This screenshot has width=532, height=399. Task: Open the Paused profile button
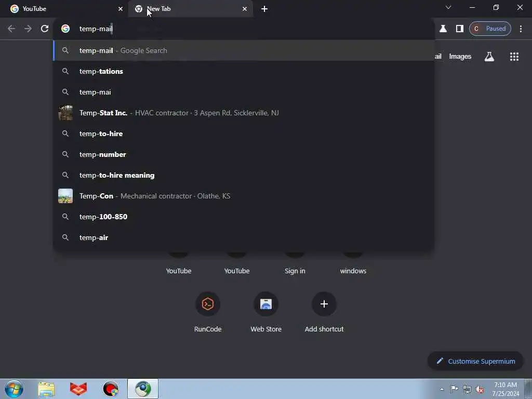click(x=490, y=29)
